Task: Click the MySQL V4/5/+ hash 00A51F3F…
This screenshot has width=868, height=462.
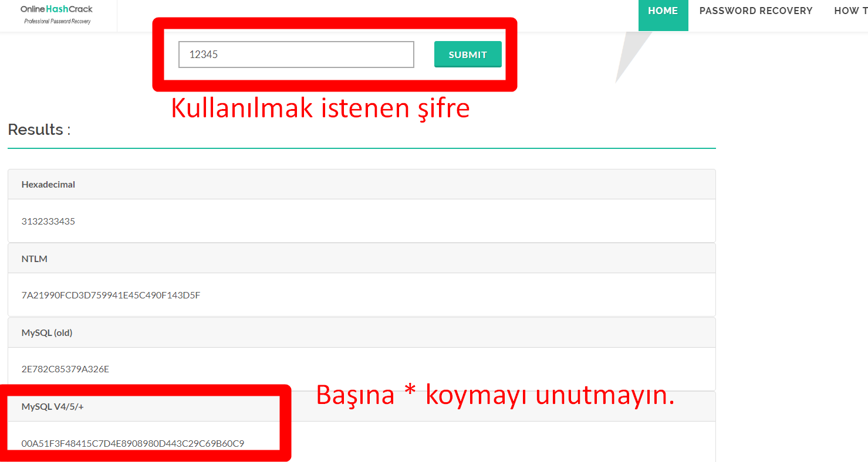Action: pyautogui.click(x=133, y=443)
